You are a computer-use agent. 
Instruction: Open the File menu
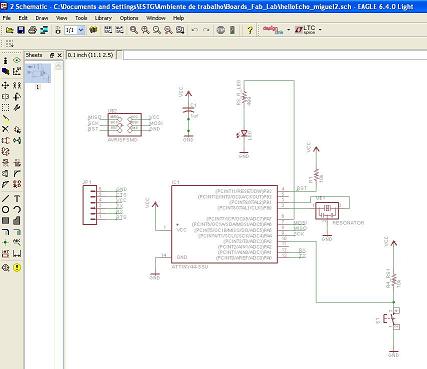(6, 18)
